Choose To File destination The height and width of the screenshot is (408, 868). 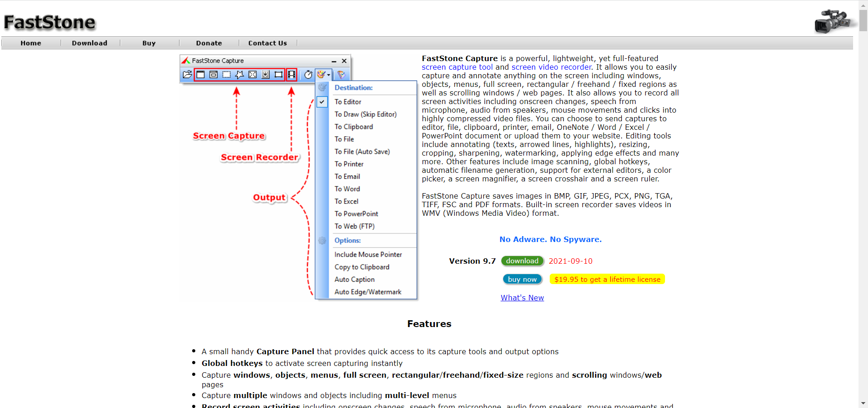(344, 139)
